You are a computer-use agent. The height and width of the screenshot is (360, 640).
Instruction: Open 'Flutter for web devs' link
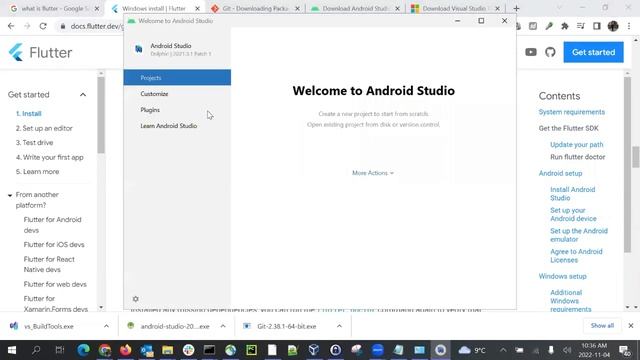tap(55, 284)
